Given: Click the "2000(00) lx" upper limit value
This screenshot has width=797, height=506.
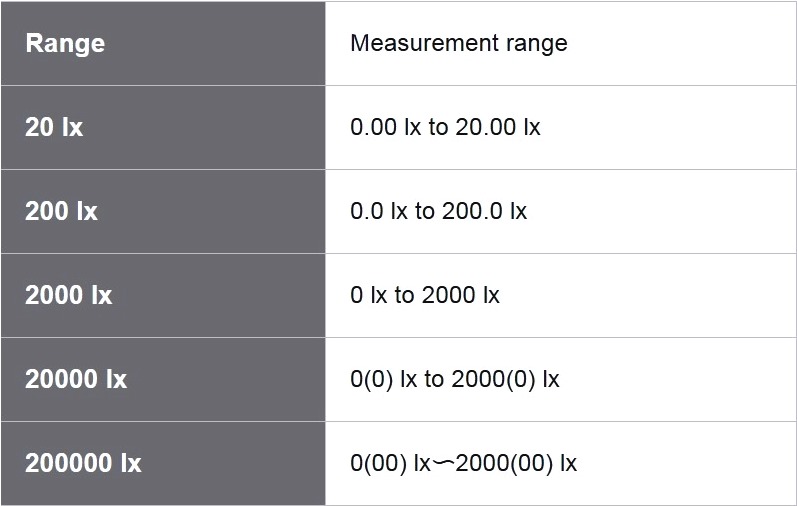Looking at the screenshot, I should (x=514, y=464).
